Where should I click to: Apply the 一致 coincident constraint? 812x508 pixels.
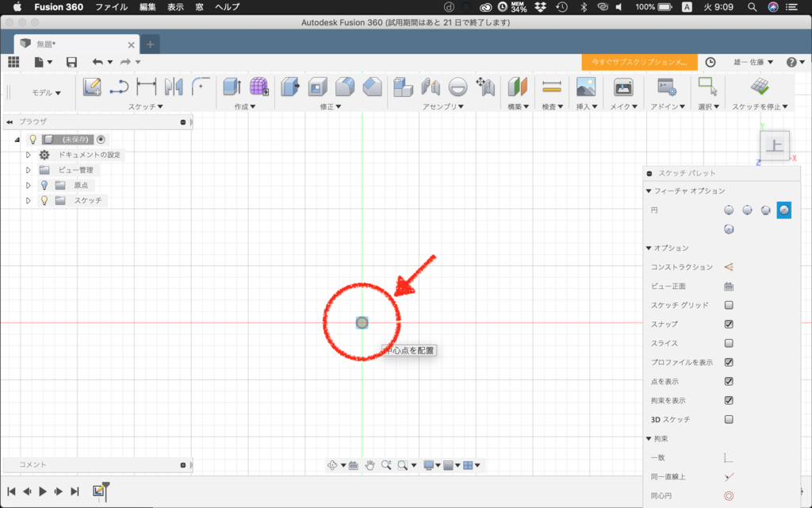729,458
